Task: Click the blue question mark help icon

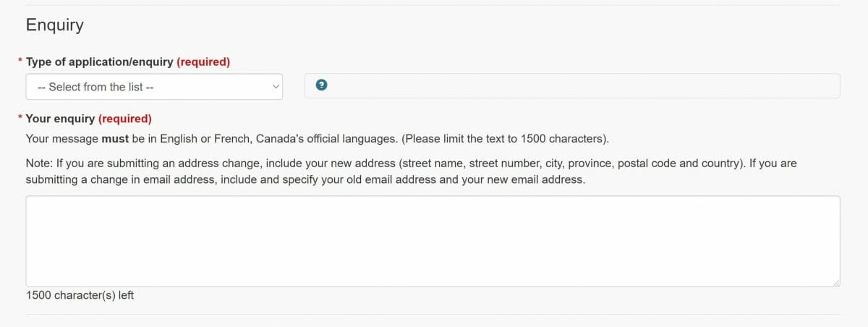Action: click(322, 85)
